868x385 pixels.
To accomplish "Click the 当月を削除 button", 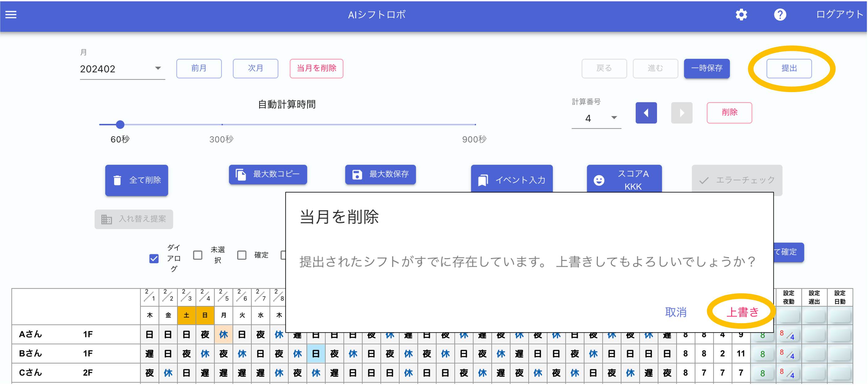I will pyautogui.click(x=316, y=68).
